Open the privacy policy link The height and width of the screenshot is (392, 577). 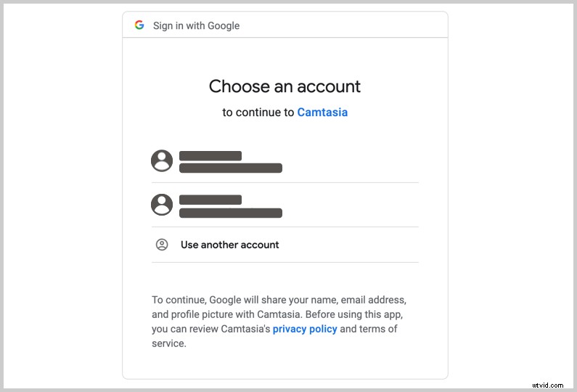[305, 329]
